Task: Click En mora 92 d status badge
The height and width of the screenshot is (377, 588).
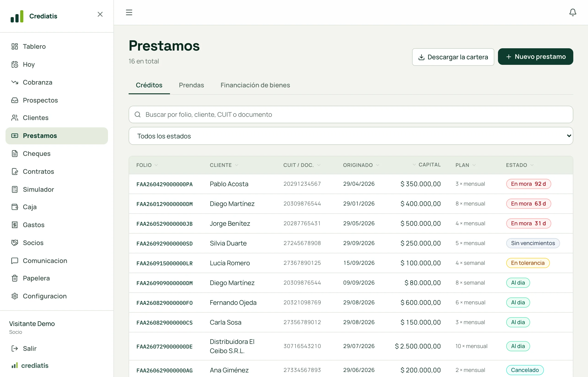Action: pos(528,184)
